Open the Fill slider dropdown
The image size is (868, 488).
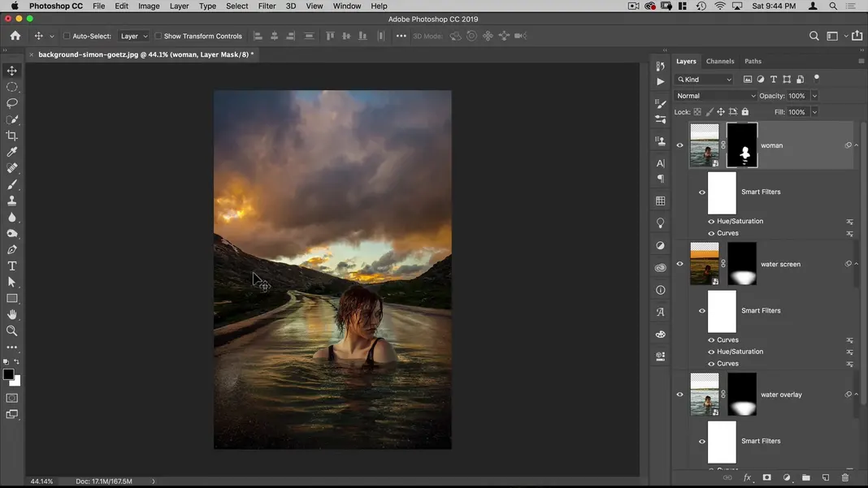[814, 112]
